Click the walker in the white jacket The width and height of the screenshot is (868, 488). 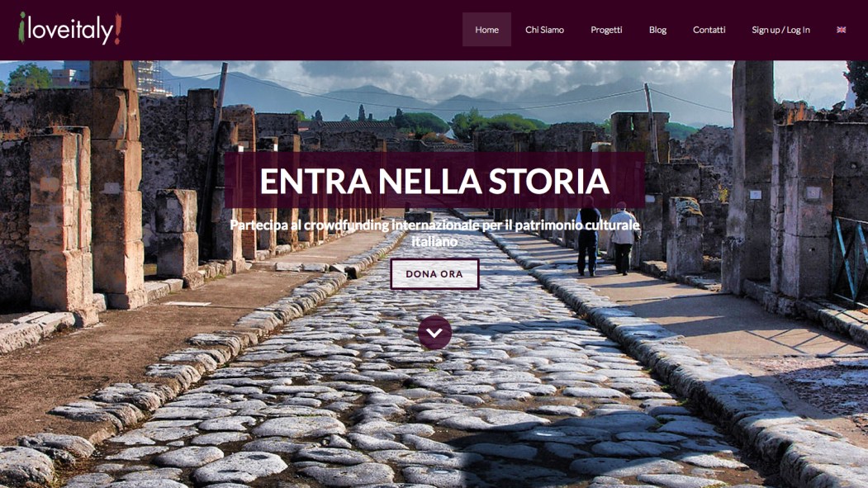tap(623, 238)
